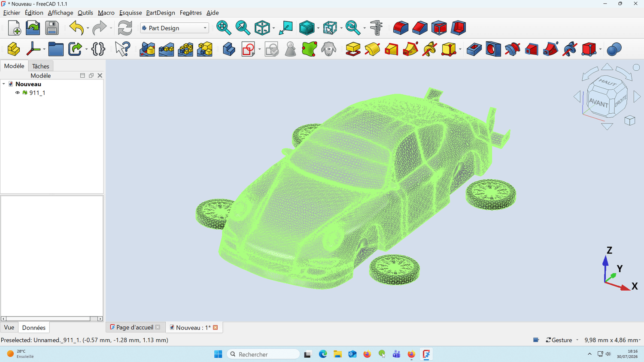Open the Gesture navigation style dropdown
This screenshot has width=644, height=362.
562,340
